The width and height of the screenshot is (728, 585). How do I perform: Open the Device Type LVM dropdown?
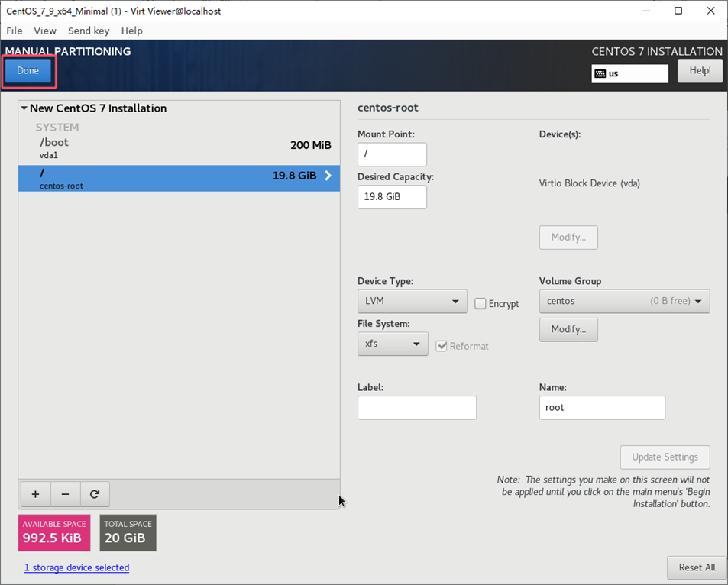pyautogui.click(x=413, y=302)
